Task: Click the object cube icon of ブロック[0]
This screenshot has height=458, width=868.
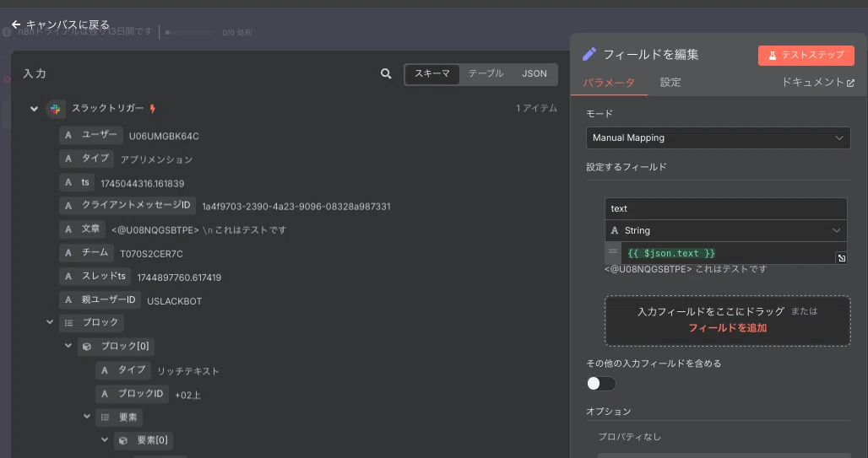Action: (87, 347)
